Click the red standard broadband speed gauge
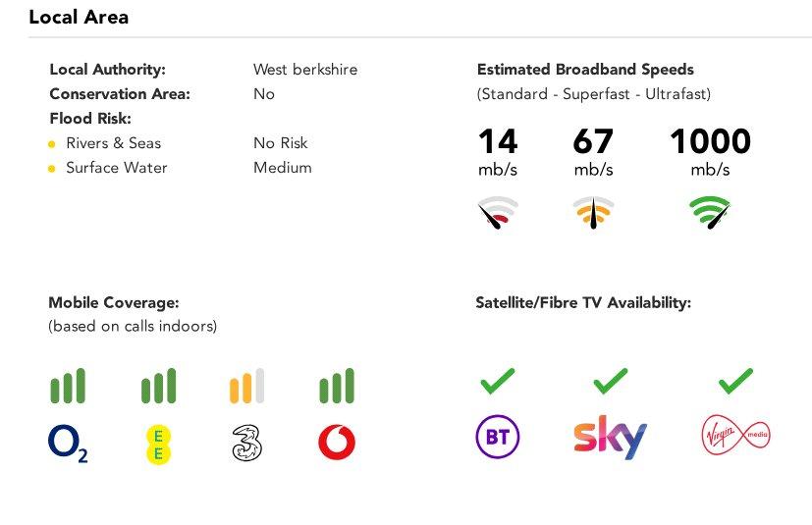Viewport: 812px width, 525px height. 498,212
